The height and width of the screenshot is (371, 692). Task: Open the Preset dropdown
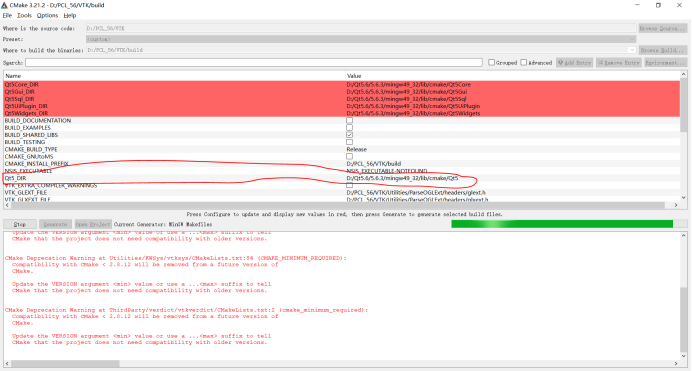click(361, 39)
